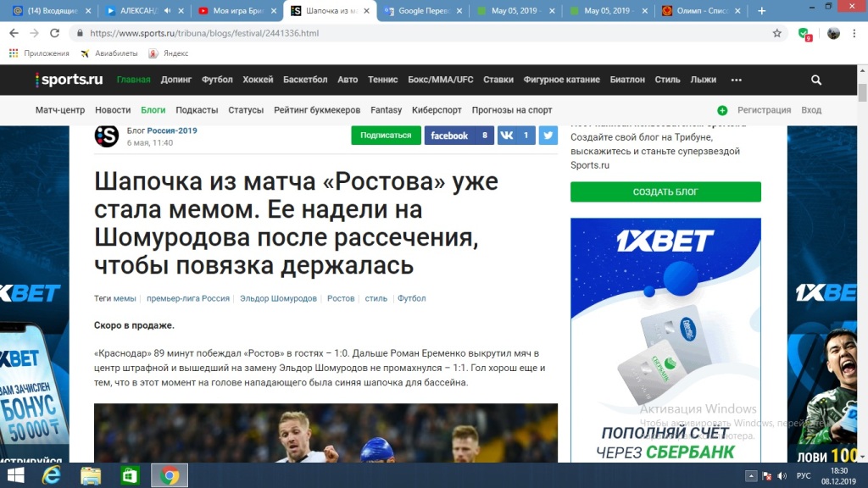The height and width of the screenshot is (488, 868).
Task: Open the премьер-лига Россия tag
Action: click(x=188, y=298)
